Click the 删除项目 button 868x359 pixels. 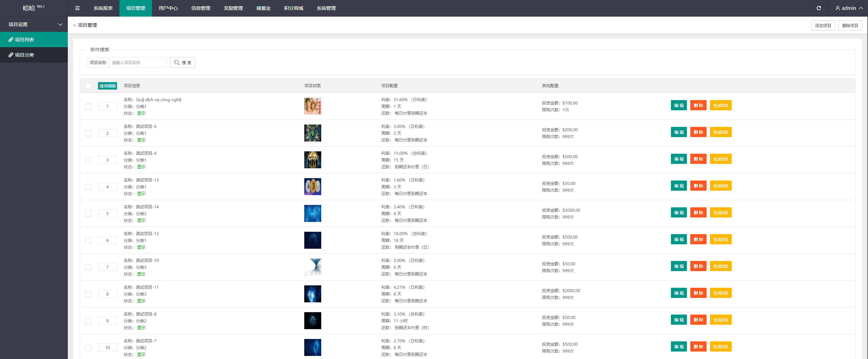850,25
